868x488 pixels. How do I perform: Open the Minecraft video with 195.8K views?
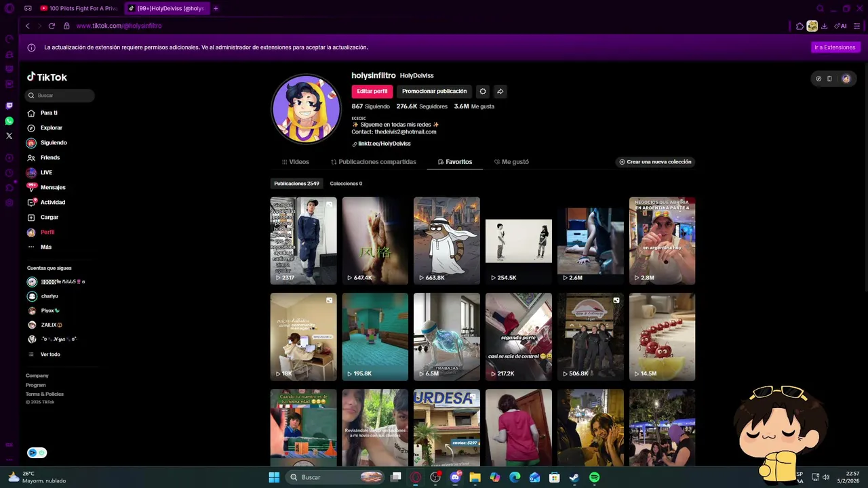(375, 337)
